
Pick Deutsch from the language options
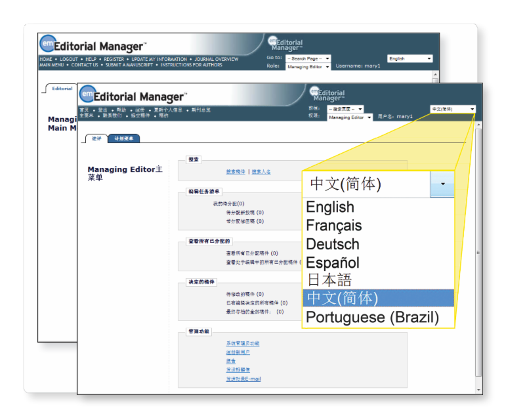click(x=332, y=244)
